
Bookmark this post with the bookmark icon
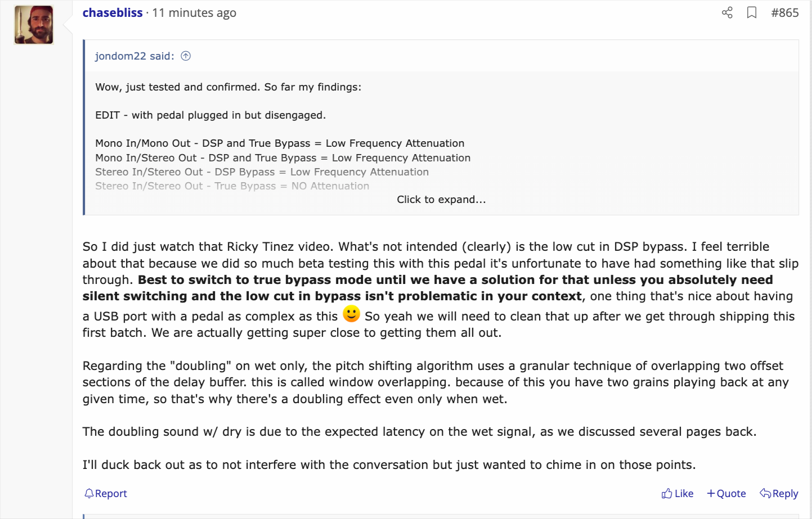752,12
